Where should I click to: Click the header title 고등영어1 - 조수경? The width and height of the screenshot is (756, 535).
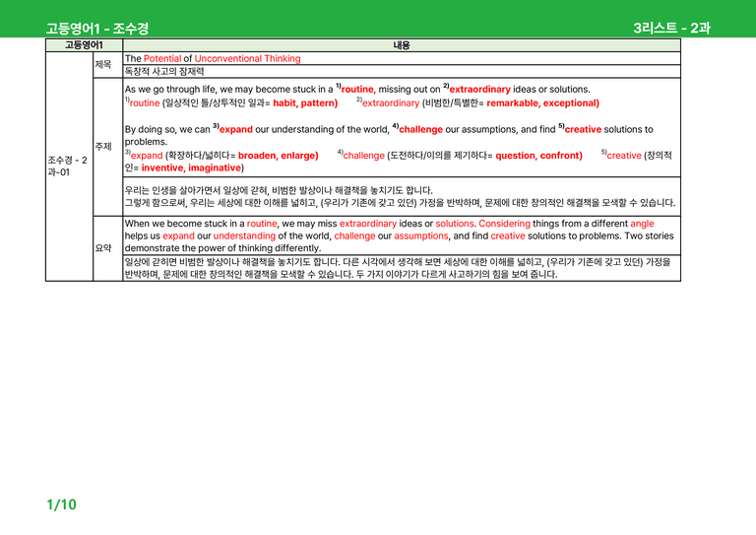(96, 29)
